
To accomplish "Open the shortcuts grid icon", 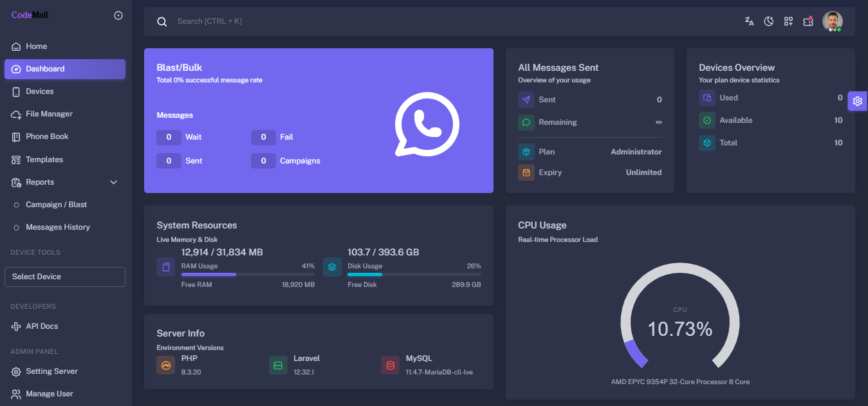I will pyautogui.click(x=788, y=21).
